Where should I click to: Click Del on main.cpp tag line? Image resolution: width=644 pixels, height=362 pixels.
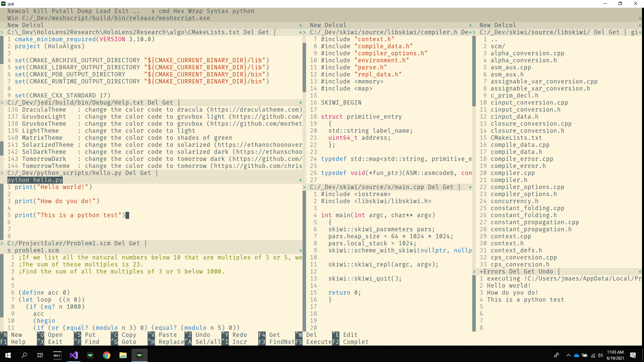(x=433, y=187)
